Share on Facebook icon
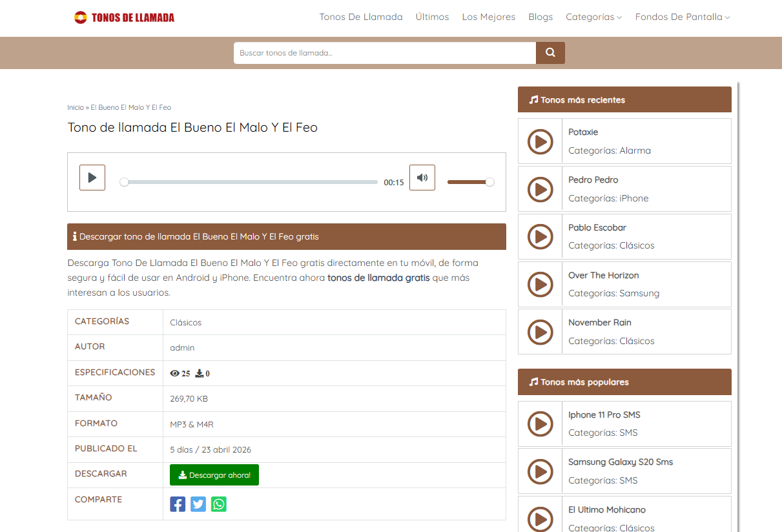Screen dimensions: 782x532 point(178,504)
